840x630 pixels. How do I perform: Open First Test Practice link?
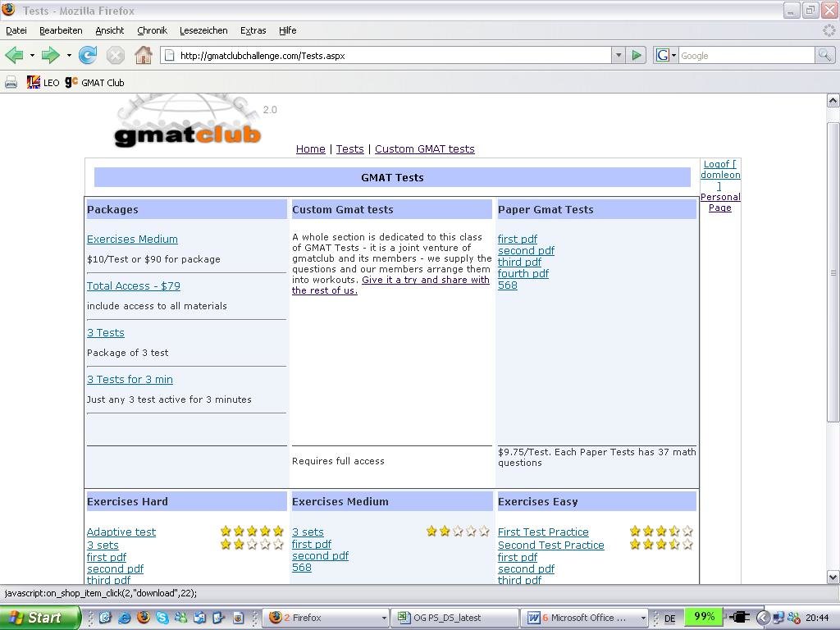pyautogui.click(x=543, y=532)
